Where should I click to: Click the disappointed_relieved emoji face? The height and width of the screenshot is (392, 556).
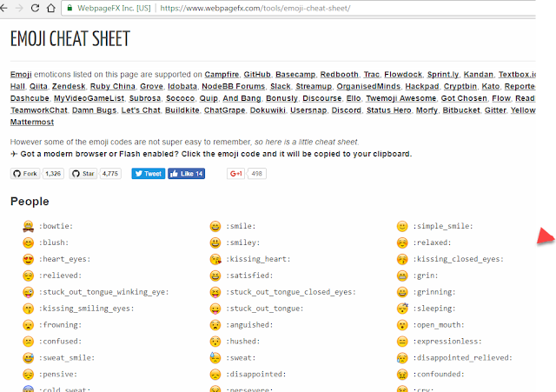click(402, 358)
